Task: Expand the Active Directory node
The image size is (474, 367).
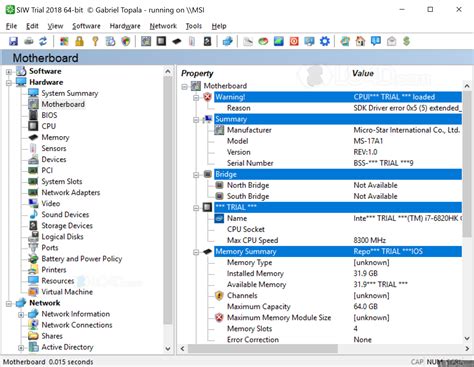Action: (x=21, y=348)
